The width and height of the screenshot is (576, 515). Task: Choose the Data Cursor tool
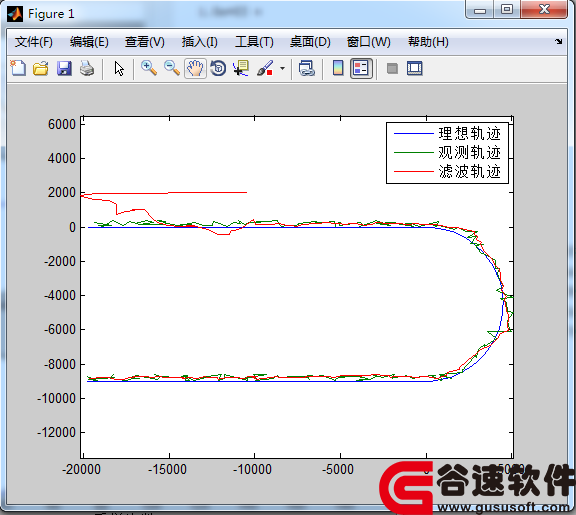[241, 68]
